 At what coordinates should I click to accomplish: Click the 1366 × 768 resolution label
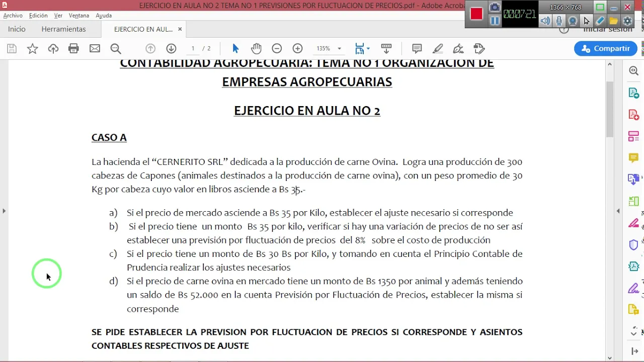pyautogui.click(x=566, y=8)
